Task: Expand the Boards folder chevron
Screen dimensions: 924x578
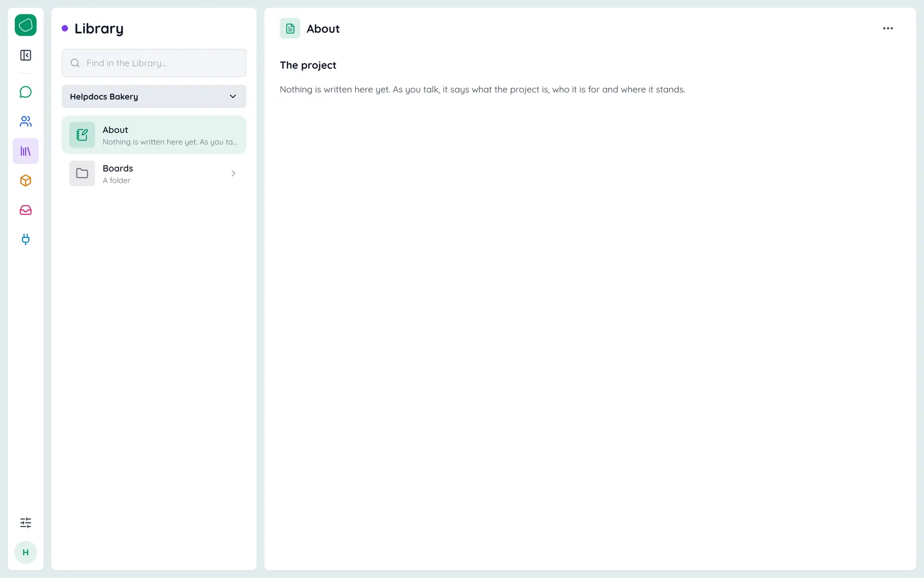Action: [x=233, y=173]
